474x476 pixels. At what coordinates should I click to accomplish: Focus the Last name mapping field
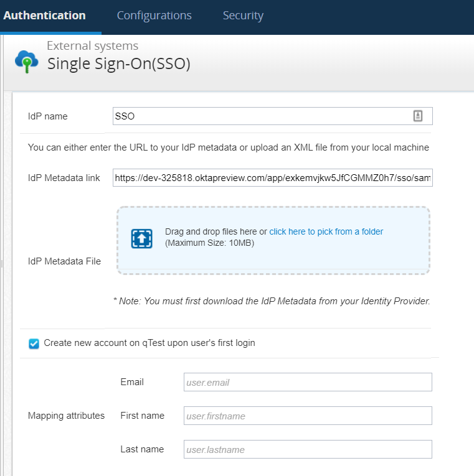308,449
